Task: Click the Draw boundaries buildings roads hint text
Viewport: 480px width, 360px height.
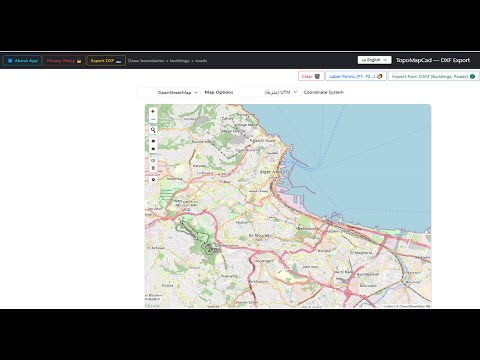Action: (x=167, y=61)
